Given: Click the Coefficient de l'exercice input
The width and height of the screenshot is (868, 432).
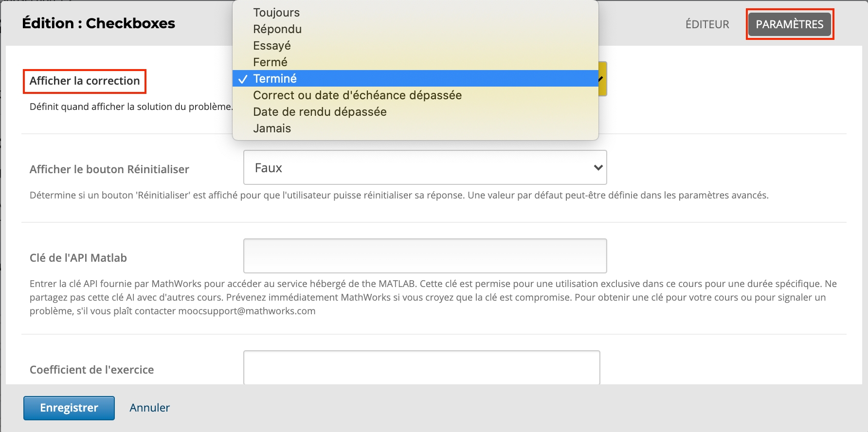Looking at the screenshot, I should pyautogui.click(x=421, y=368).
